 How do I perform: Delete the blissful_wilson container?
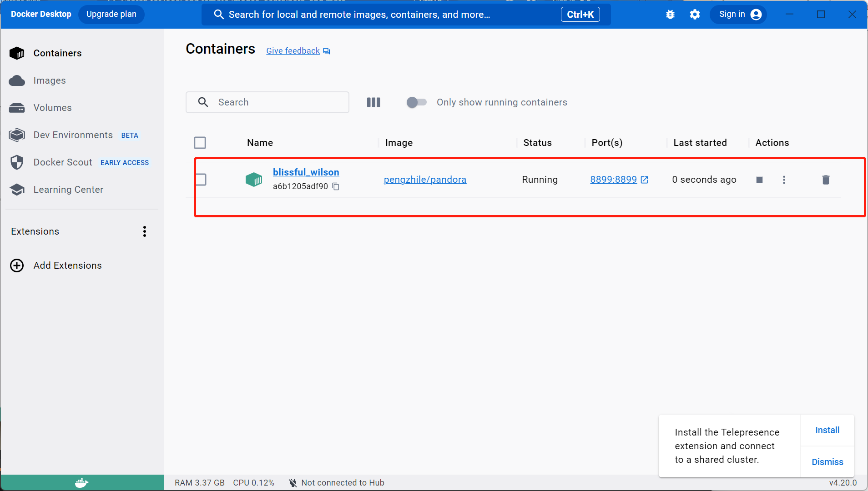coord(826,180)
